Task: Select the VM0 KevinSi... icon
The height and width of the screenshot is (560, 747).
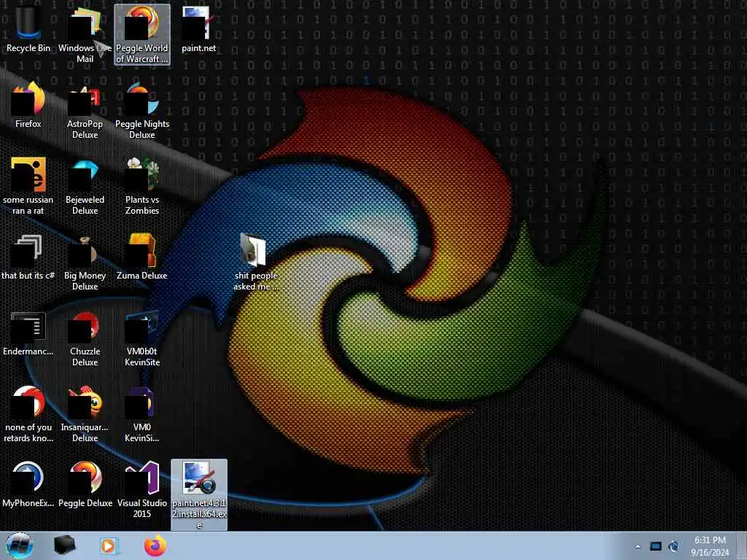Action: pos(142,413)
